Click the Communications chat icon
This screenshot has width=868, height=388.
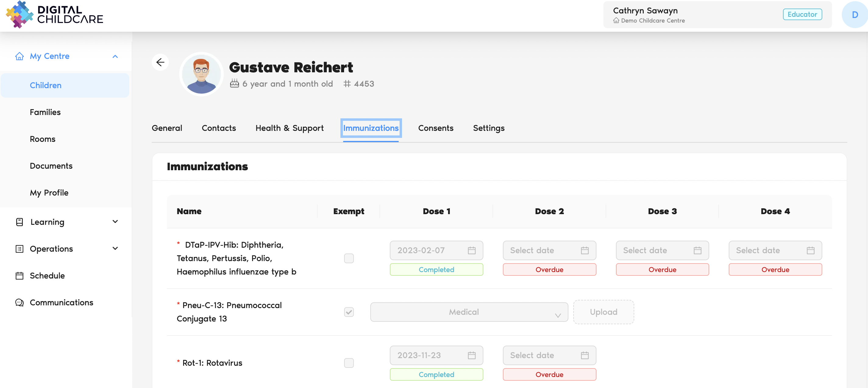tap(20, 302)
